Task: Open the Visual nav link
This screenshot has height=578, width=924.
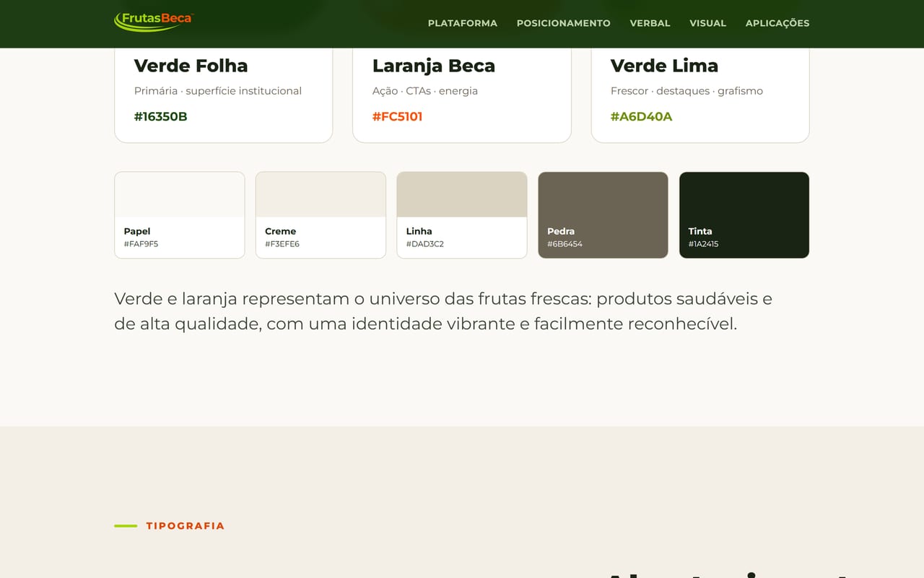Action: point(707,23)
